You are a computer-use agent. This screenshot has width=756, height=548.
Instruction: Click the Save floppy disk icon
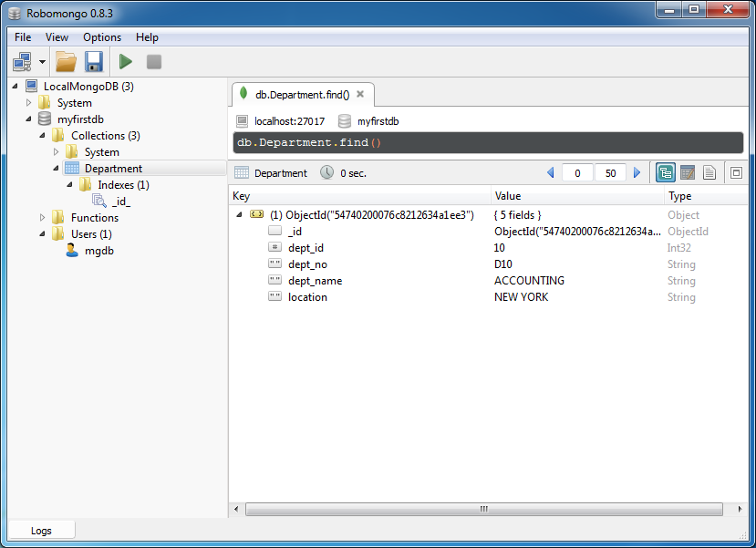click(x=94, y=62)
